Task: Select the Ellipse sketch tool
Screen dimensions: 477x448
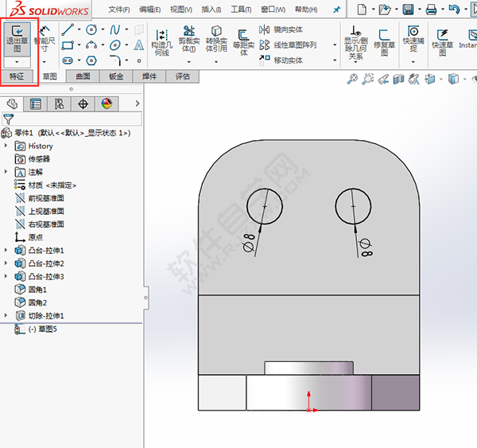Action: [115, 45]
